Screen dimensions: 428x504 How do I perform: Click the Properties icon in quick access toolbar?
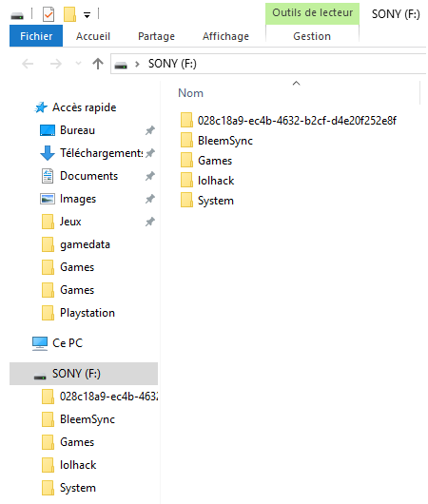49,14
